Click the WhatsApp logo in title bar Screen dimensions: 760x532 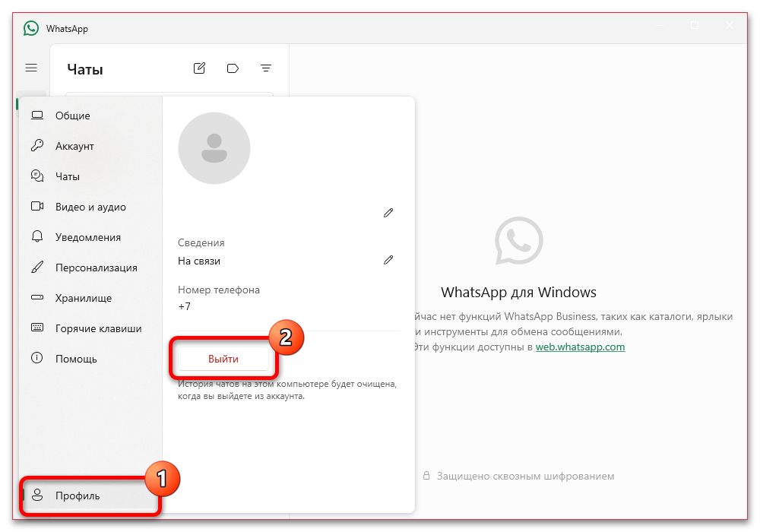31,29
